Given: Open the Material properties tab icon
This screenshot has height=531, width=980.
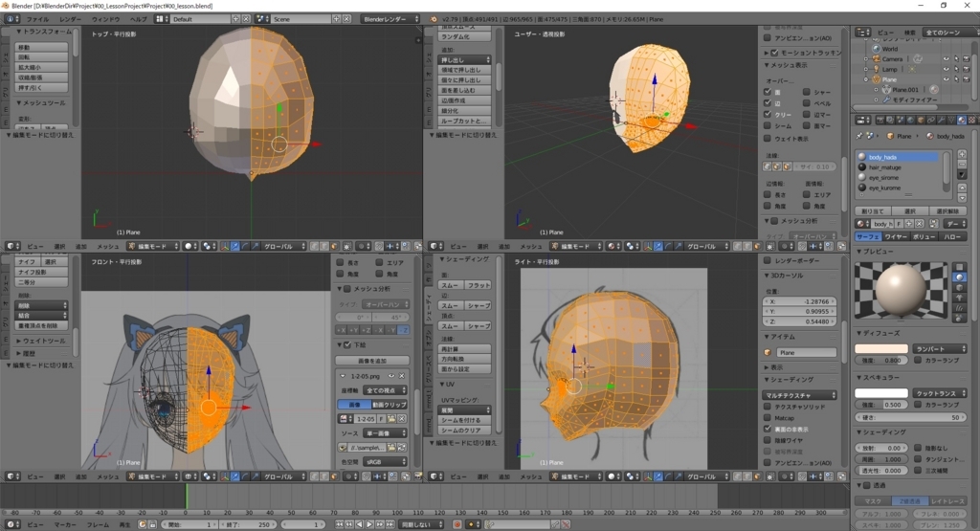Looking at the screenshot, I should (x=961, y=120).
